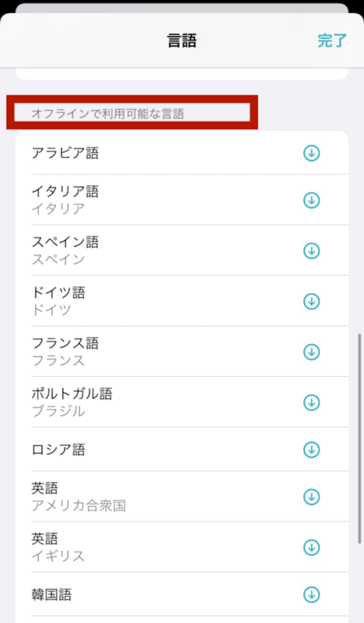Tap download icon for イタリア語
The image size is (364, 623).
(x=312, y=200)
